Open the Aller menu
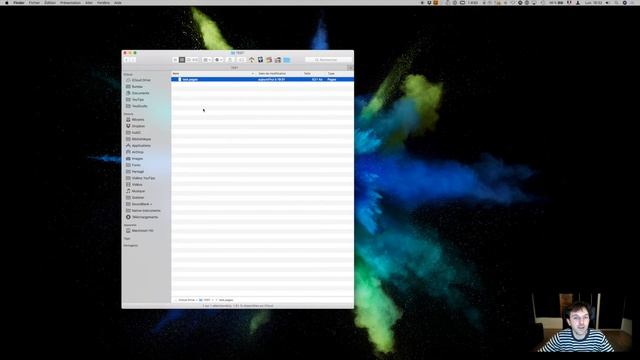 coord(89,2)
